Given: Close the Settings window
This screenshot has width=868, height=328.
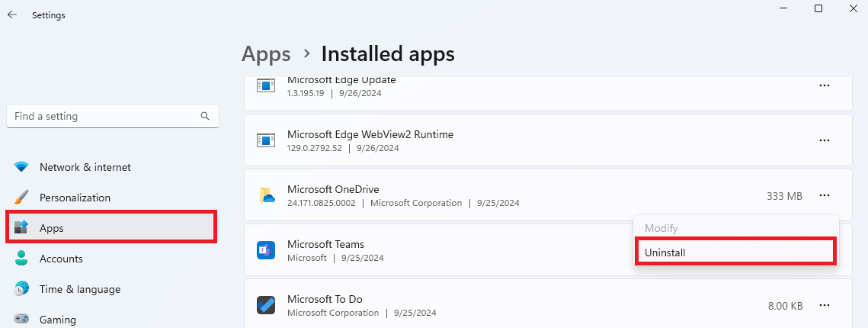Looking at the screenshot, I should [x=853, y=8].
